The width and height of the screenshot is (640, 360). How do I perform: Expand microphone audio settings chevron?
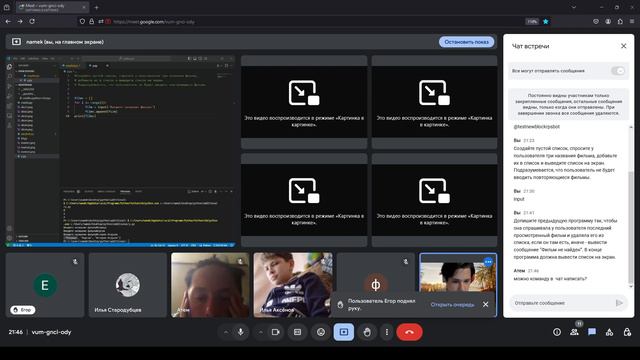(x=226, y=332)
